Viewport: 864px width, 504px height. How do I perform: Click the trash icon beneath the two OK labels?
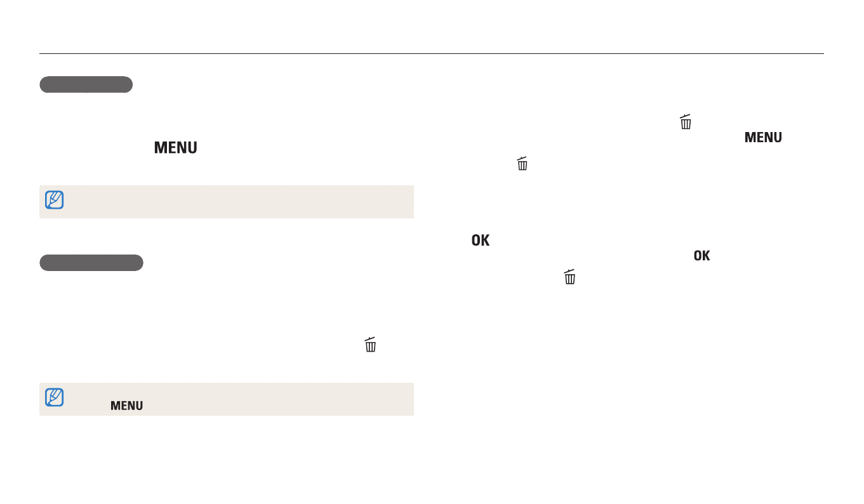569,277
